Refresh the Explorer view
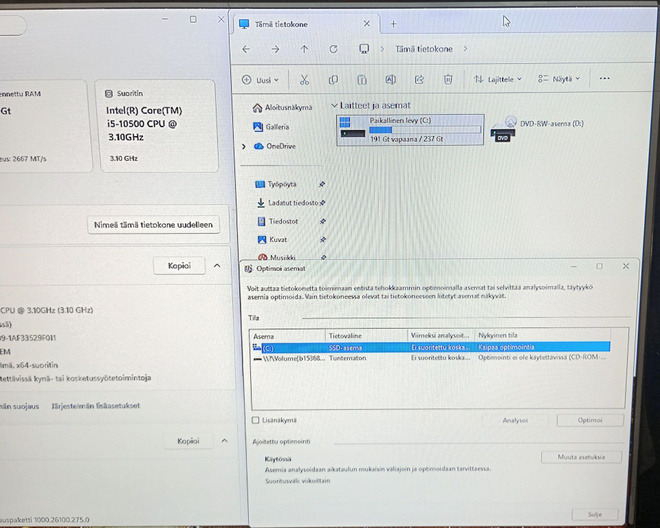 333,49
